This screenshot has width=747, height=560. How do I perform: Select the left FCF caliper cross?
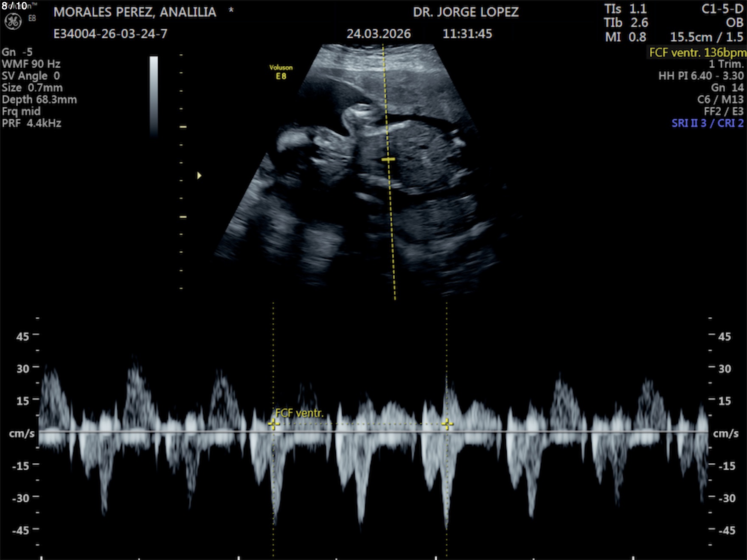pyautogui.click(x=274, y=424)
